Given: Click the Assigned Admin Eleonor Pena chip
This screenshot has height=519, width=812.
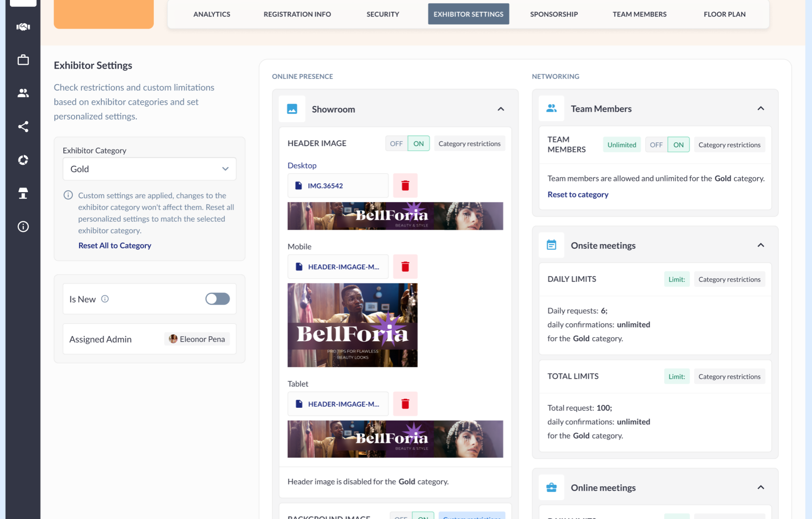Looking at the screenshot, I should click(x=197, y=339).
